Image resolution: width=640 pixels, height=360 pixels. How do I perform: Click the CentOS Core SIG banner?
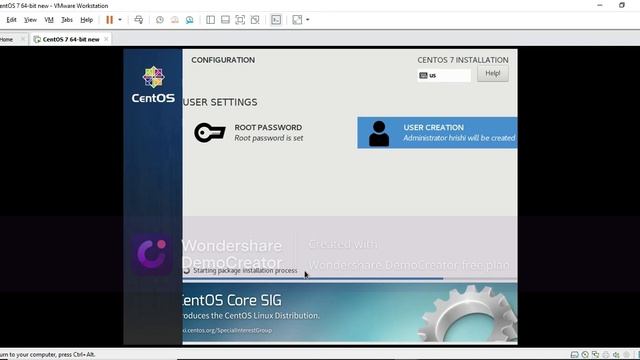pos(350,313)
